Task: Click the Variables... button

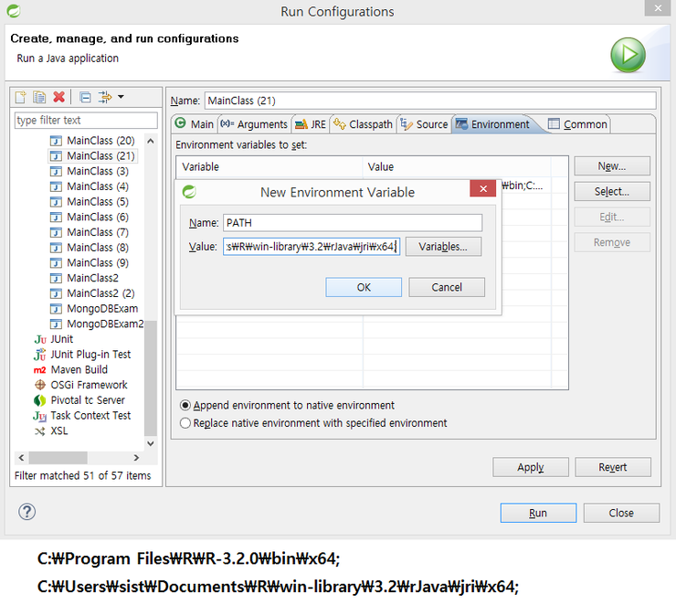Action: (x=443, y=247)
